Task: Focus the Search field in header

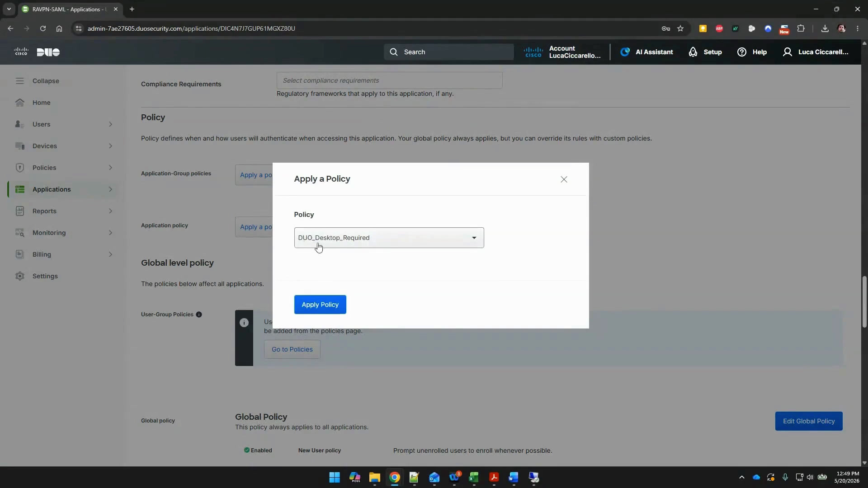Action: 449,52
